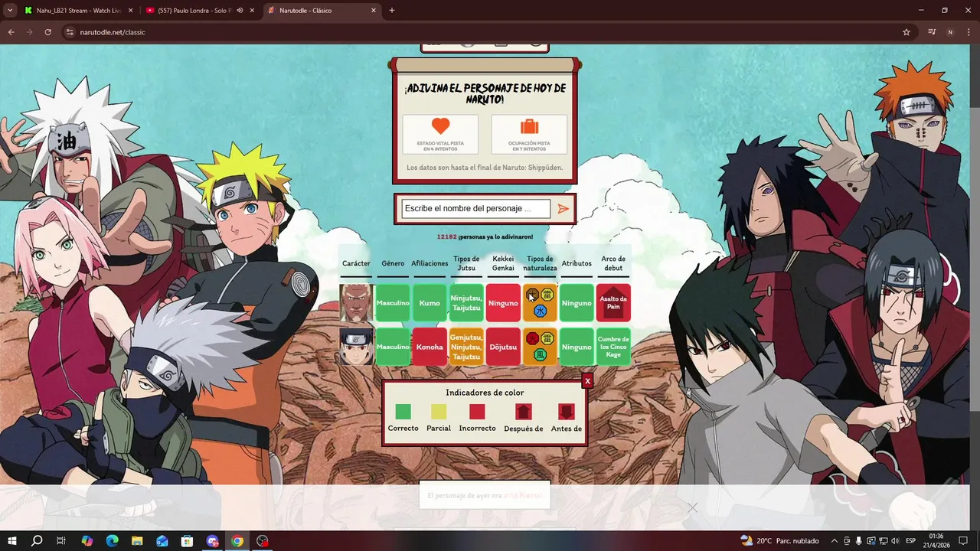The height and width of the screenshot is (551, 980).
Task: Open the weather widget 20°C Parc. nublado
Action: pos(779,541)
